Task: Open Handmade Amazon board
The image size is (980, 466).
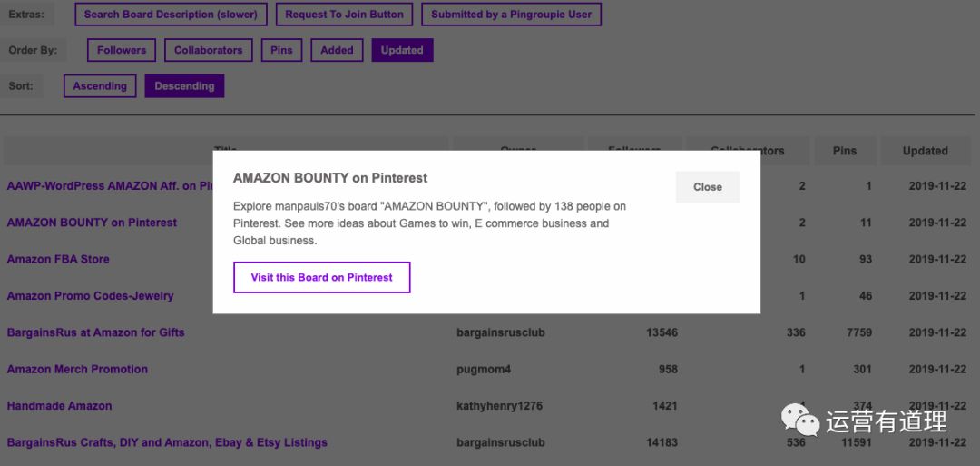Action: (59, 406)
